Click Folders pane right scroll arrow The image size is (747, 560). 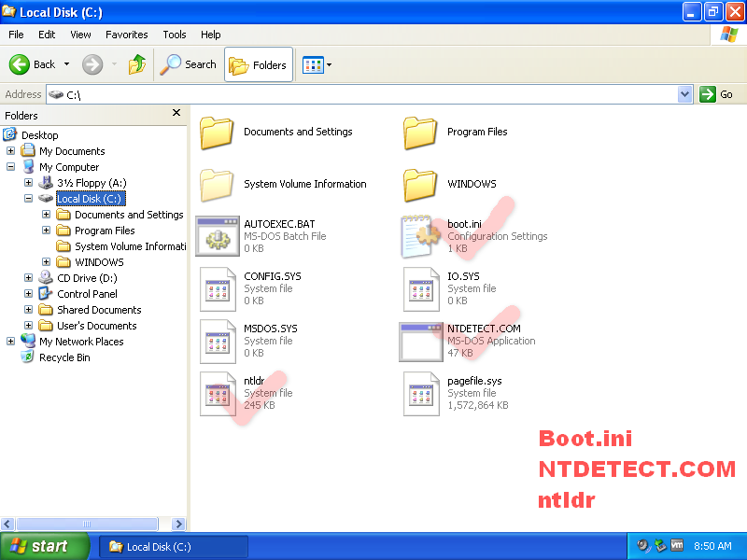(x=178, y=524)
